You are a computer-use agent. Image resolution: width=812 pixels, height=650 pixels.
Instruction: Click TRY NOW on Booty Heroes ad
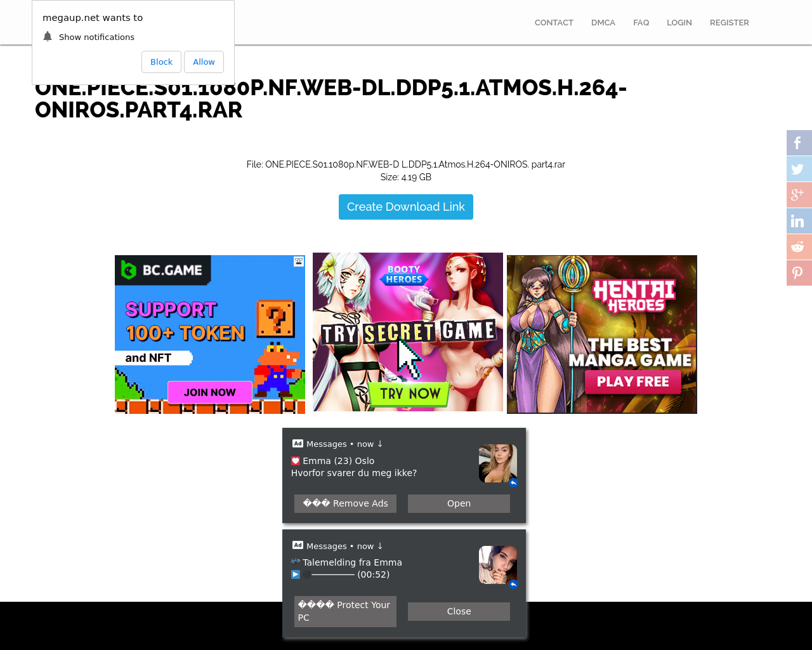coord(410,394)
